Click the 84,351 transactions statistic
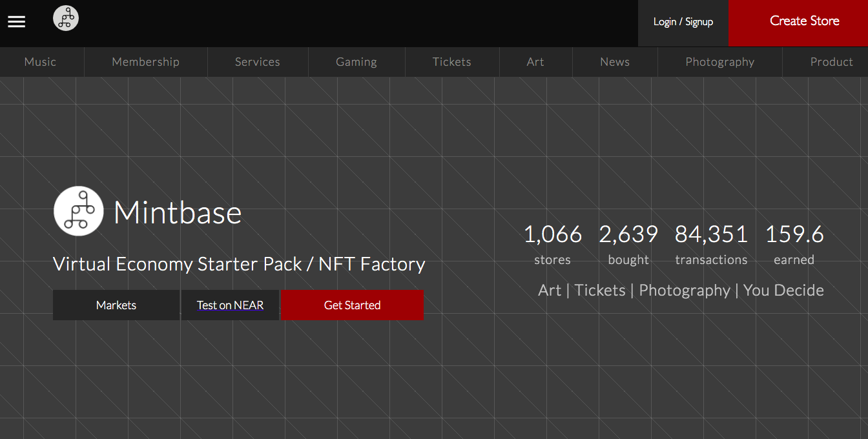The height and width of the screenshot is (439, 868). pos(711,244)
